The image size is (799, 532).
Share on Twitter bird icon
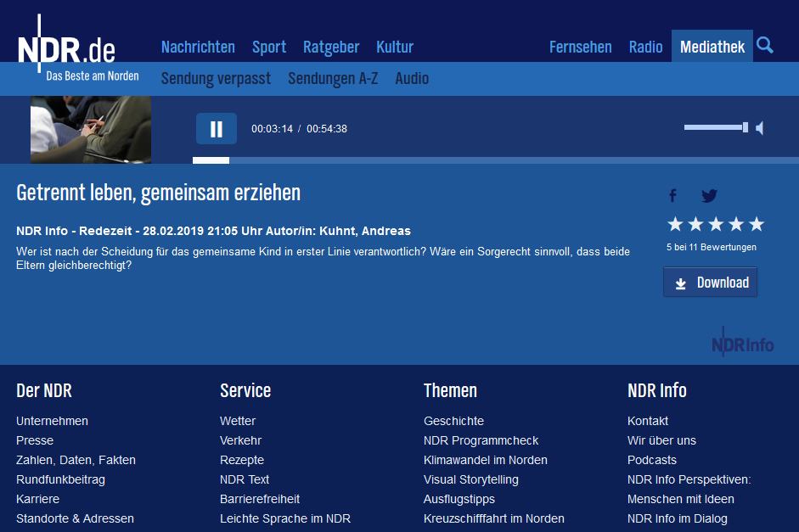pos(709,195)
